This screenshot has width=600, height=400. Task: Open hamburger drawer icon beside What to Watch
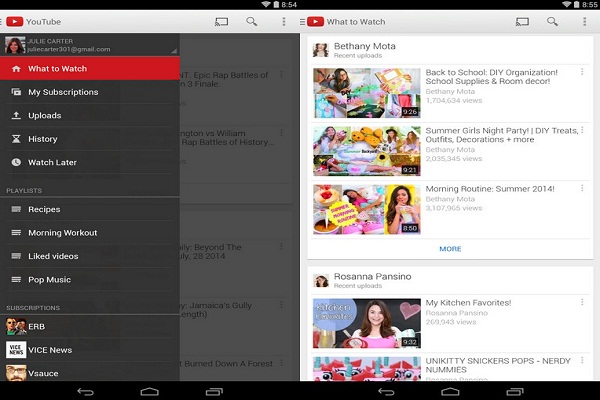coord(302,22)
